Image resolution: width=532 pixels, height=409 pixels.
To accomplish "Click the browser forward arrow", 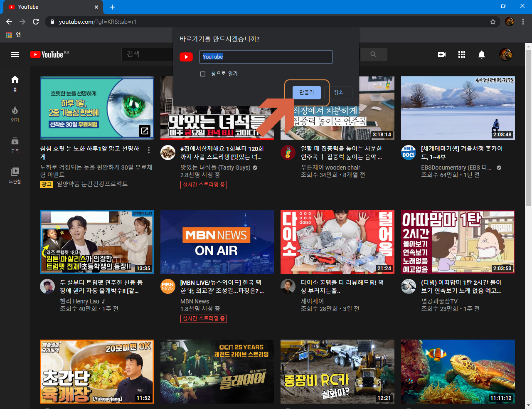I will click(x=22, y=22).
